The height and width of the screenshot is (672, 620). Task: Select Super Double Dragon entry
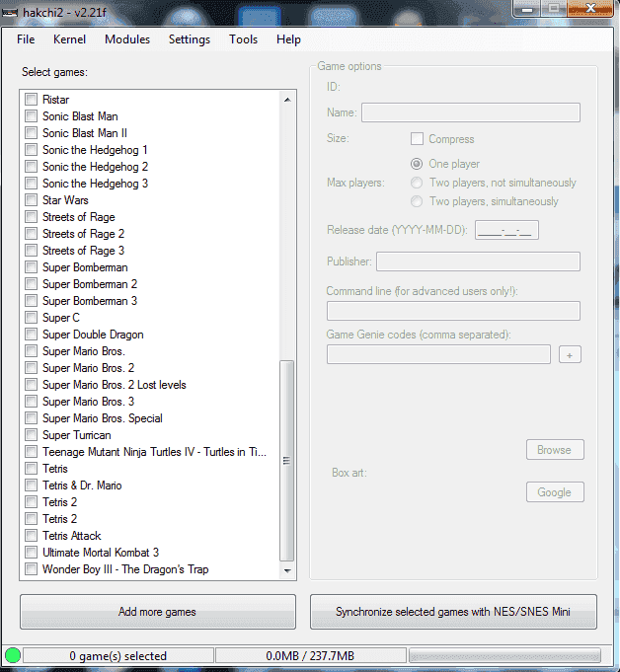(93, 335)
